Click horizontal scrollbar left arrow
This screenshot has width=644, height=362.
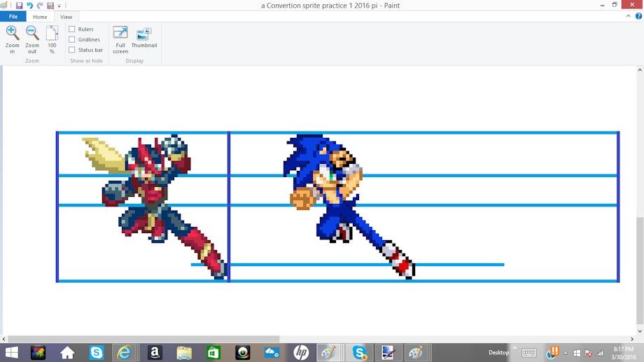3,339
